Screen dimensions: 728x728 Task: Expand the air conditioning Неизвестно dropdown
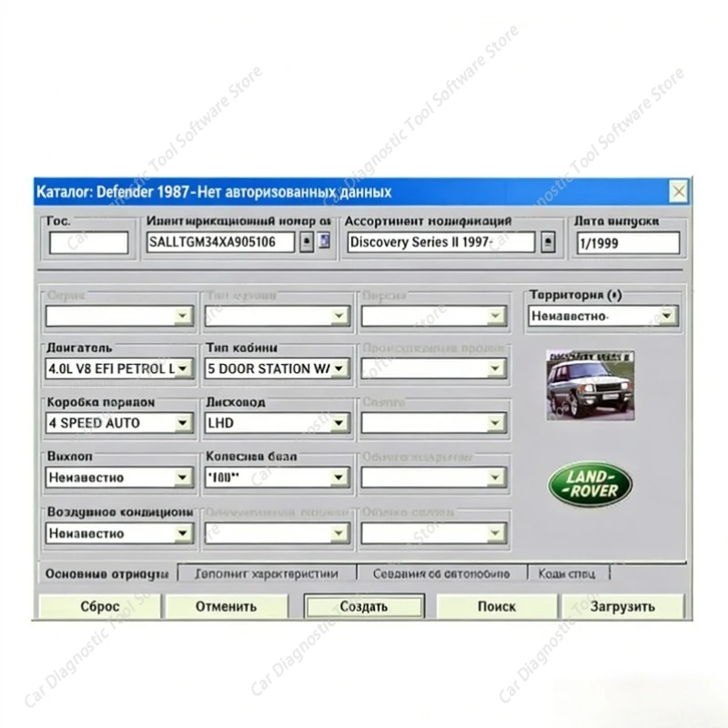183,533
